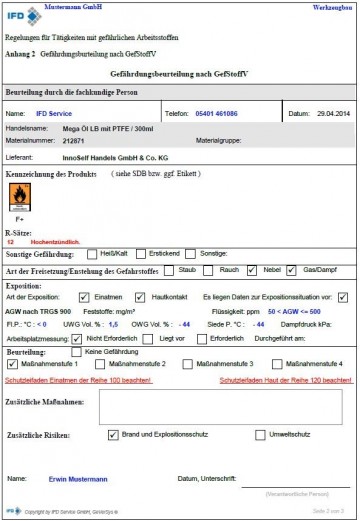The image size is (360, 521).
Task: Click the Copyright IFD Service footer text
Action: pyautogui.click(x=71, y=512)
